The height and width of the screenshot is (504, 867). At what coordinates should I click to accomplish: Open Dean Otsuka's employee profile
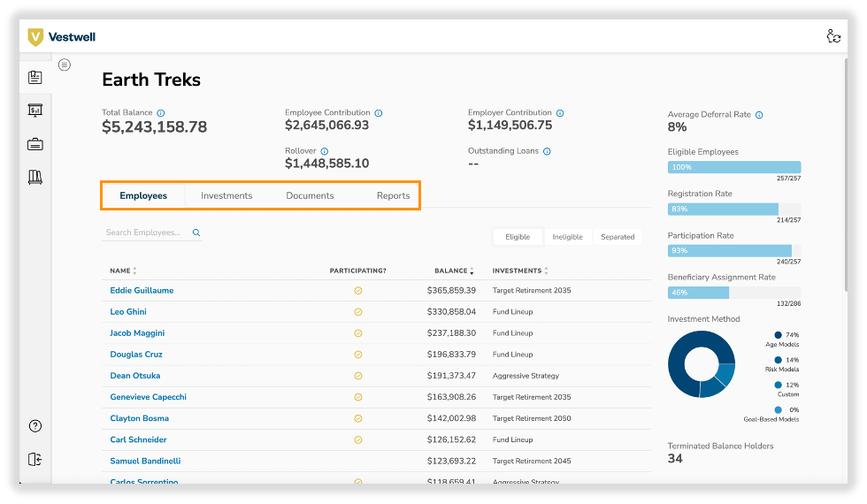tap(134, 376)
